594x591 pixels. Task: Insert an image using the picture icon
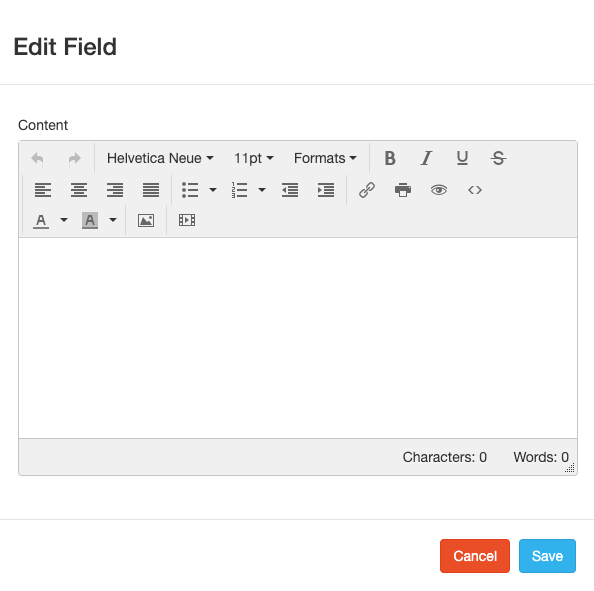point(146,220)
